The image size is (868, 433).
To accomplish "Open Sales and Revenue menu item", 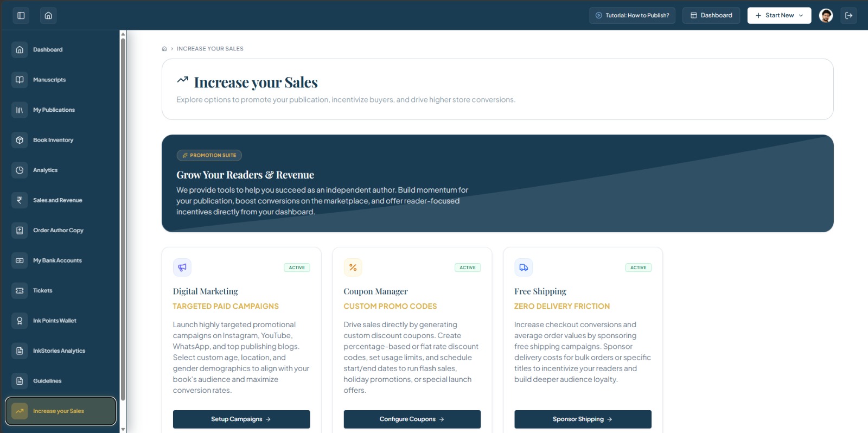I will 60,200.
